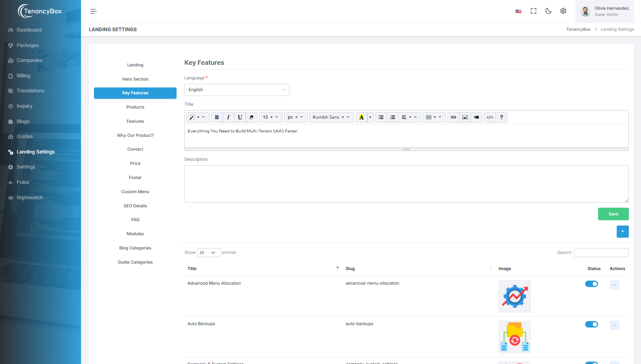Insert an ordered numbered list
The height and width of the screenshot is (364, 641).
pyautogui.click(x=392, y=117)
